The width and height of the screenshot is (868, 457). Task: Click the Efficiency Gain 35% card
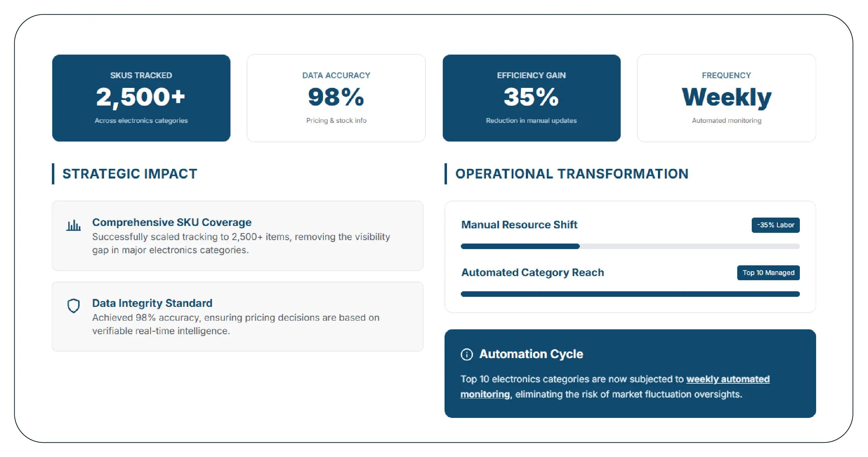click(x=531, y=98)
